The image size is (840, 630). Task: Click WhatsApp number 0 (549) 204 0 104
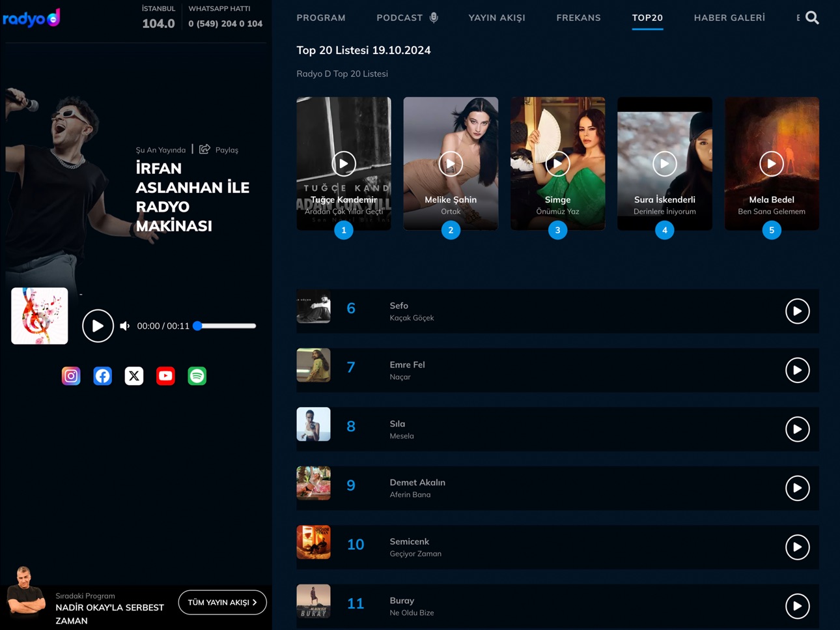pyautogui.click(x=225, y=23)
